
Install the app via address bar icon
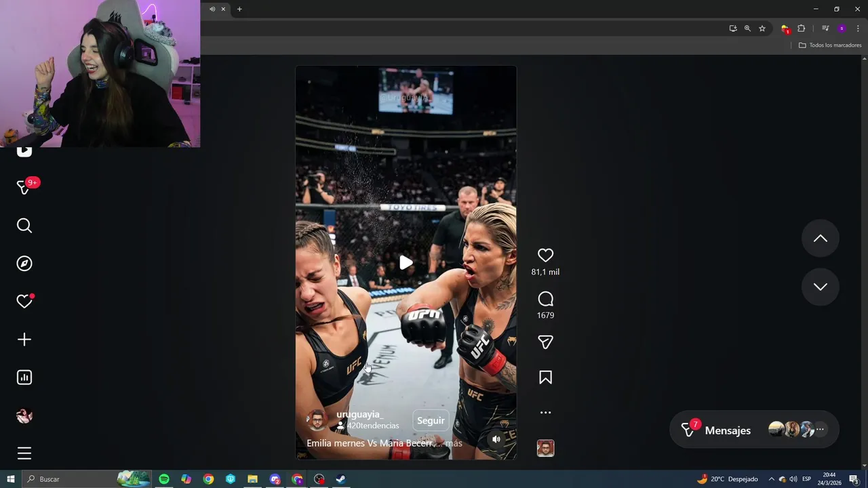point(733,28)
